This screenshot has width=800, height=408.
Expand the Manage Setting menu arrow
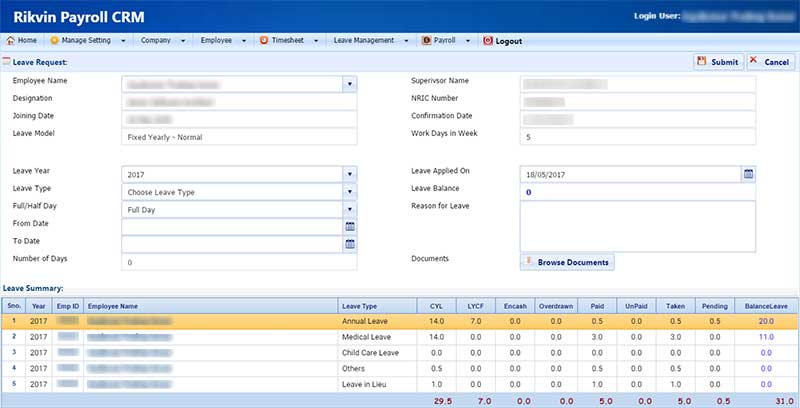[123, 41]
